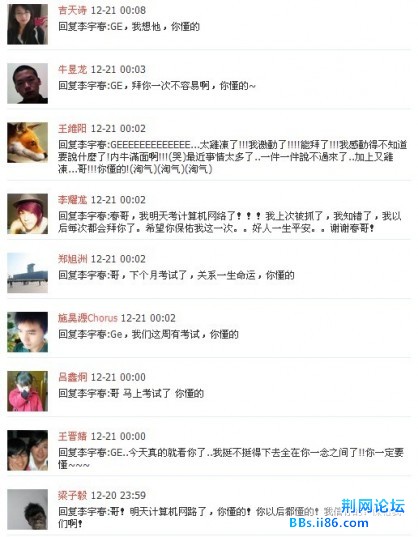Image resolution: width=418 pixels, height=537 pixels.
Task: Open 王晋婧's two-person avatar
Action: [27, 450]
